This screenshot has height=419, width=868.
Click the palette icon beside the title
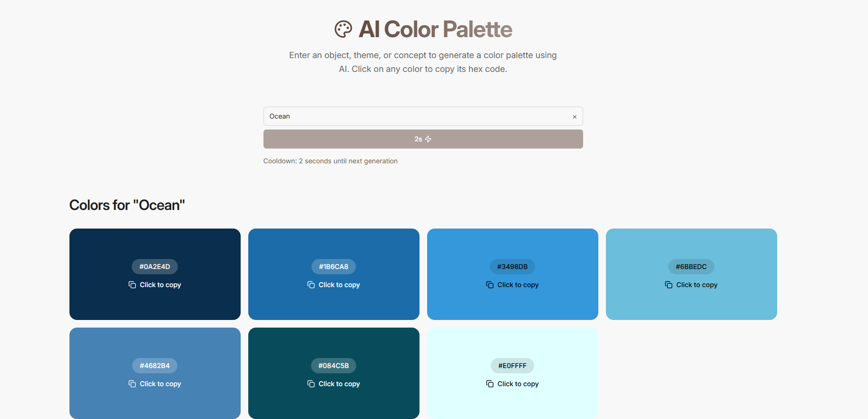(x=343, y=29)
